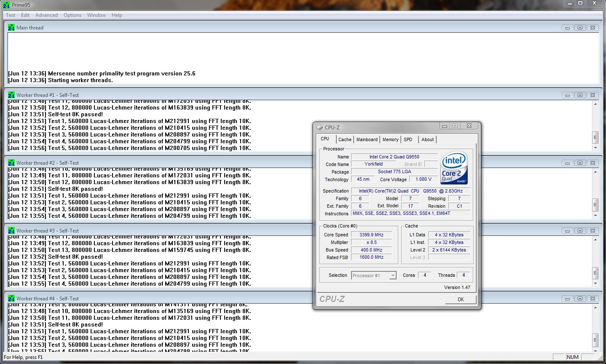Maximize Worker thread #2 window
Screen dimensions: 606x364
(x=580, y=163)
